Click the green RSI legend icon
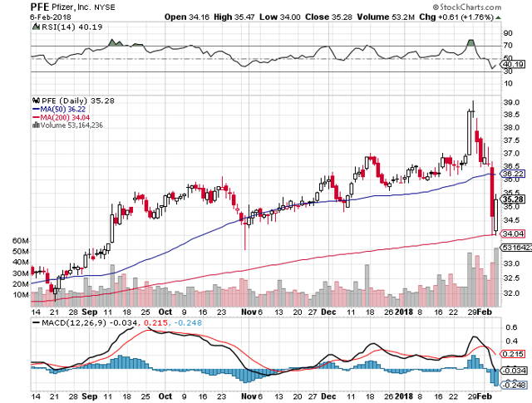 coord(36,27)
